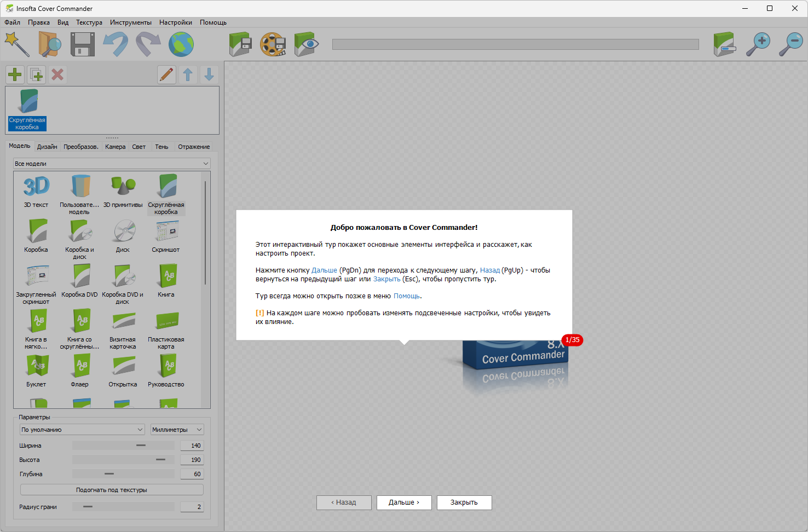The image size is (808, 532).
Task: Follow the Помощь link in the welcome text
Action: click(407, 296)
